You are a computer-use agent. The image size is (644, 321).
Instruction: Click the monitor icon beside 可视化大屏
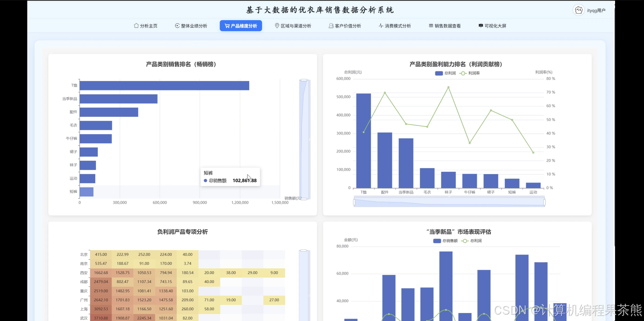point(481,26)
